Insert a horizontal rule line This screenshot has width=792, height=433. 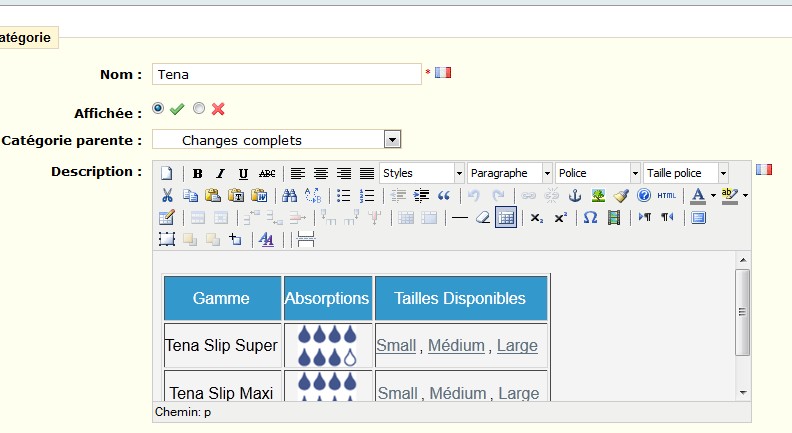(x=460, y=218)
